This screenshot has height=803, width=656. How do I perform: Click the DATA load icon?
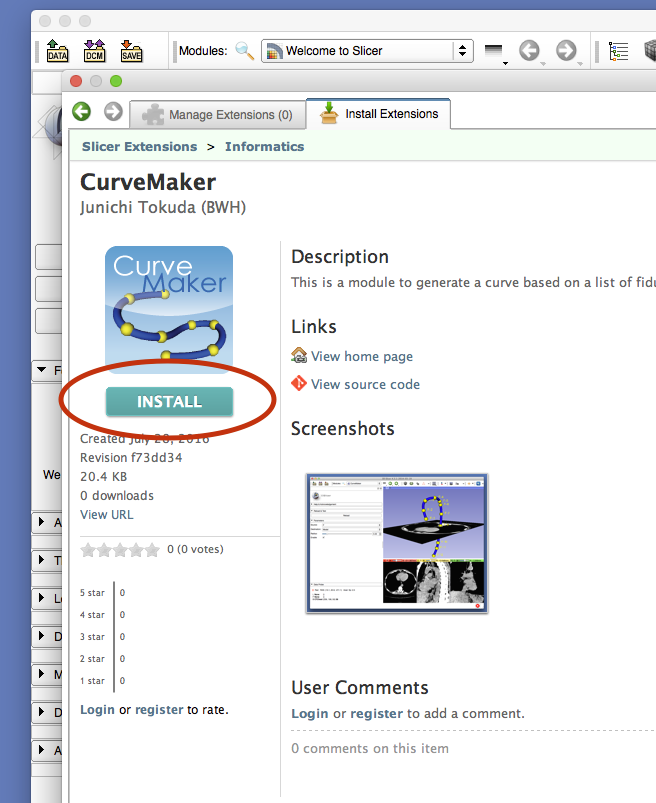(x=57, y=50)
